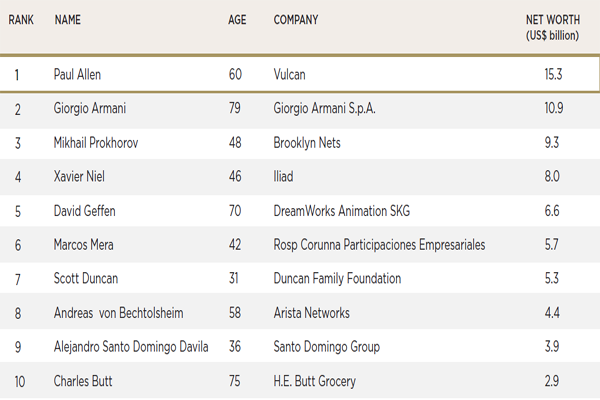Click the NAME column header
The width and height of the screenshot is (600, 400).
click(x=68, y=19)
